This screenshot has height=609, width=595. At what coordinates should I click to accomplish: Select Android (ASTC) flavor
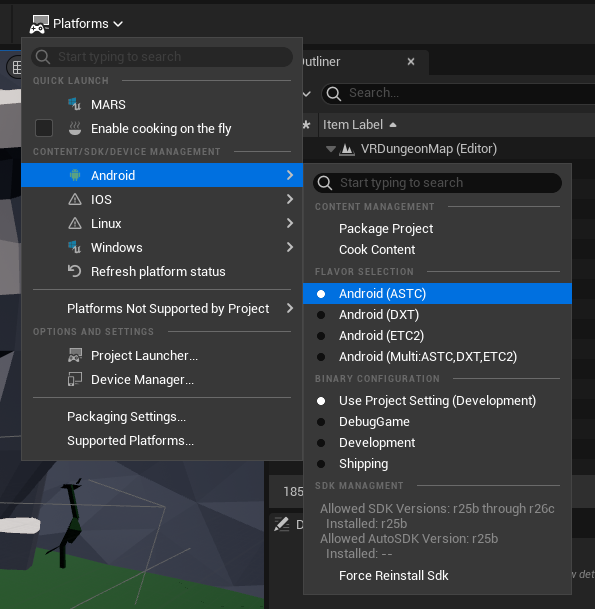click(437, 294)
